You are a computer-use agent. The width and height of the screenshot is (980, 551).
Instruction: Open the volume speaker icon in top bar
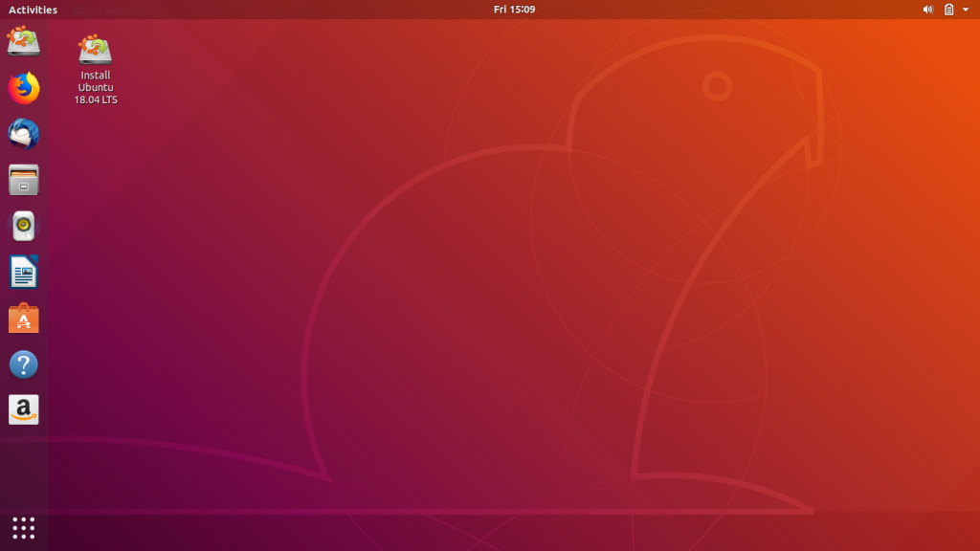tap(928, 10)
